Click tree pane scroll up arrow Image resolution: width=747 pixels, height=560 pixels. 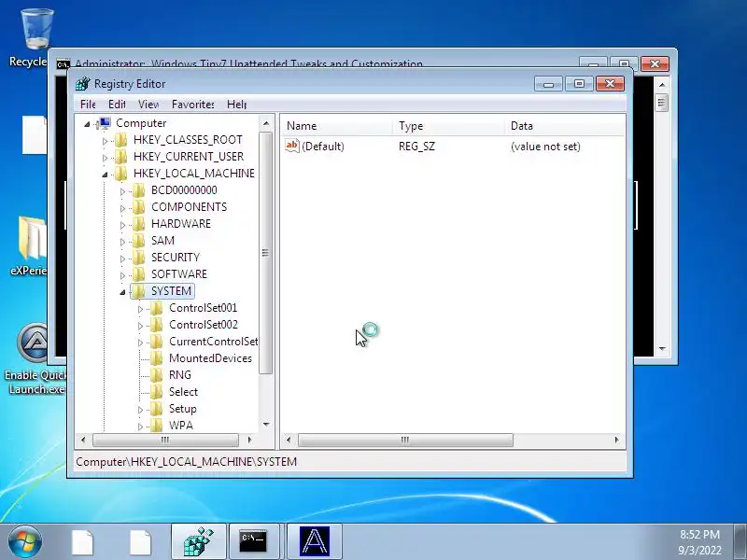coord(266,124)
